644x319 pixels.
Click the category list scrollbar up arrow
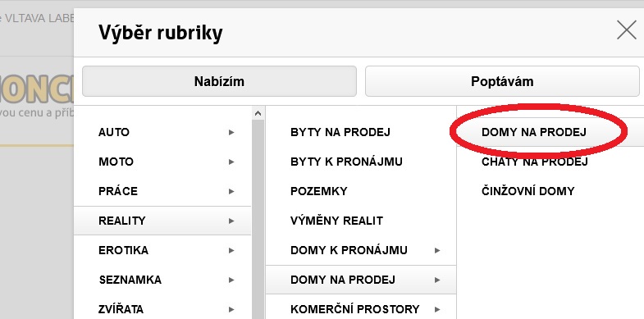(258, 113)
